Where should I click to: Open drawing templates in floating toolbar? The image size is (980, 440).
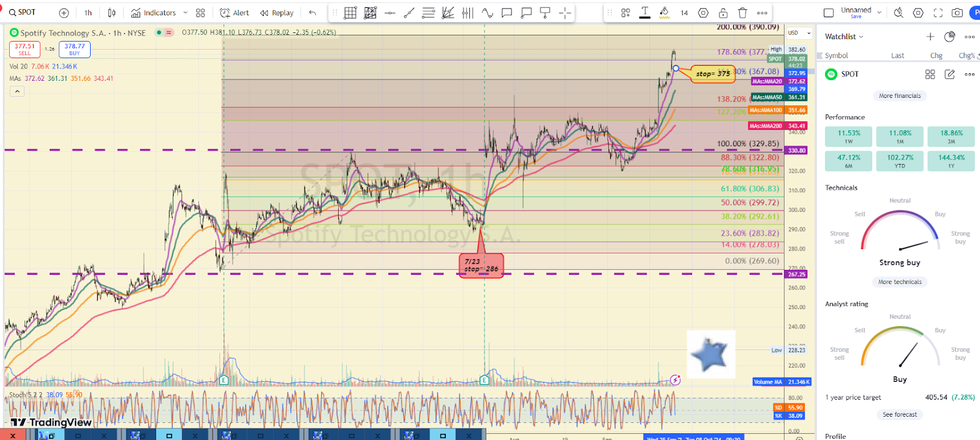625,13
